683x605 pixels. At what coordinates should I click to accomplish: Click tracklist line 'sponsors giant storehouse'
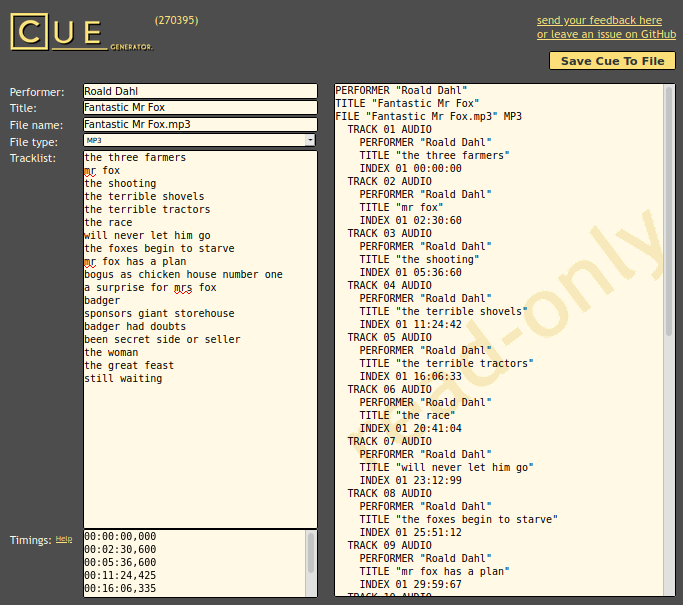tap(159, 314)
